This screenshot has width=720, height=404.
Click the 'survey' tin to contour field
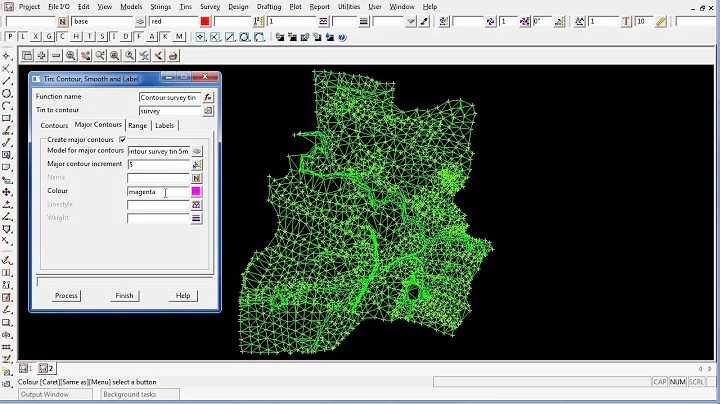click(x=170, y=111)
